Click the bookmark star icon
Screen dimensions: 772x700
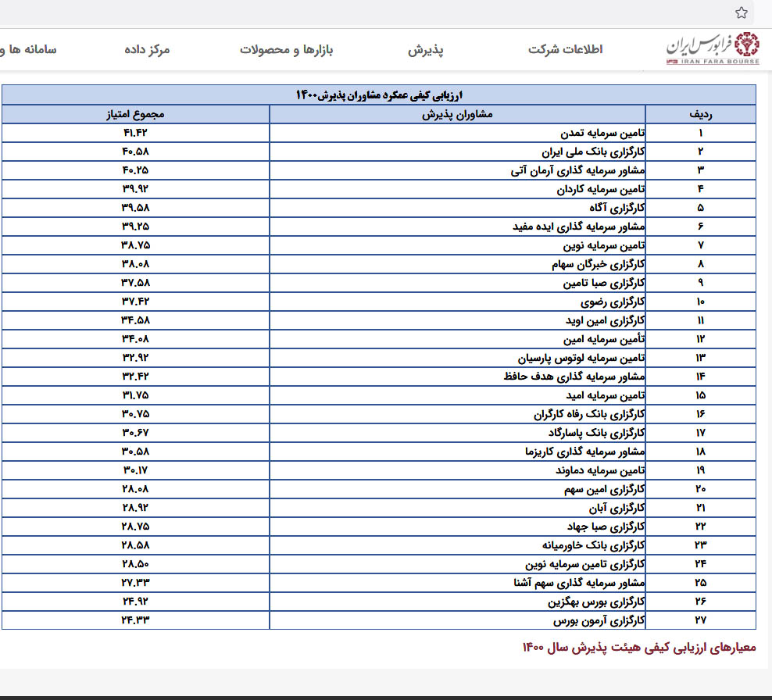(x=742, y=12)
